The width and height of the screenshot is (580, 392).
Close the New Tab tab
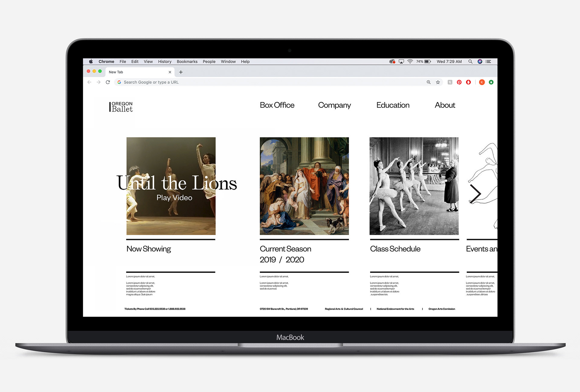pyautogui.click(x=170, y=72)
